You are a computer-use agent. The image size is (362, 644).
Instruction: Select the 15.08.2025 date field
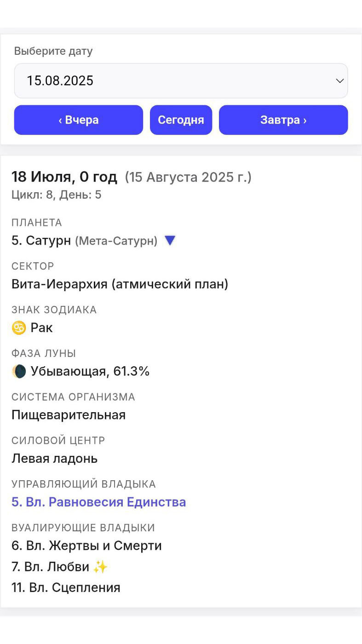click(181, 81)
